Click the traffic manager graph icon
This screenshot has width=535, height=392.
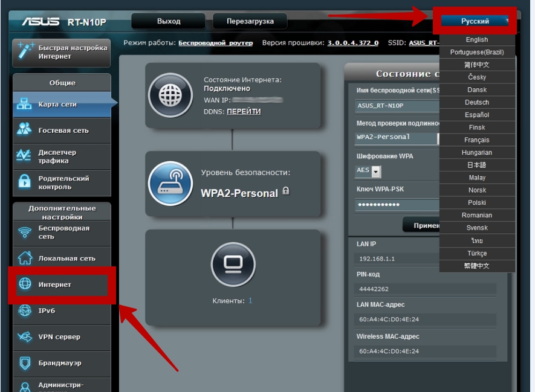(x=24, y=155)
